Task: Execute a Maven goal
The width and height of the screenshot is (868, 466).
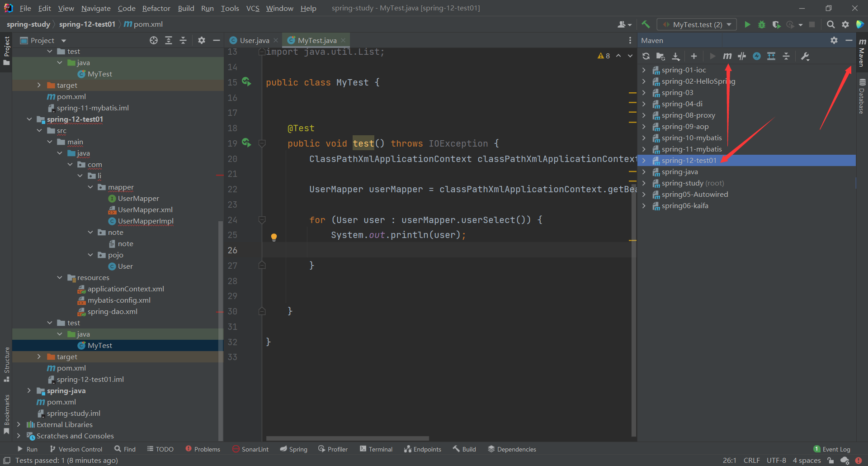Action: (x=727, y=56)
